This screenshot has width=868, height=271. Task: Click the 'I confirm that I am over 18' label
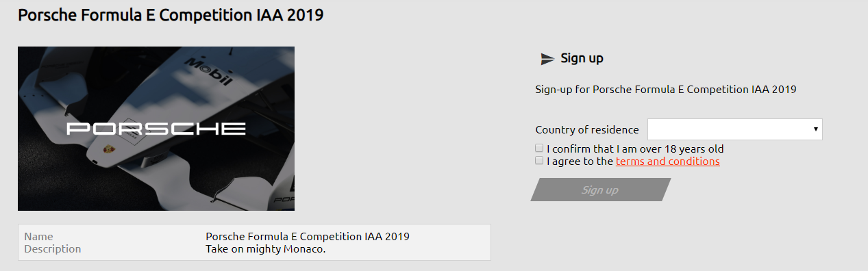[x=635, y=149]
